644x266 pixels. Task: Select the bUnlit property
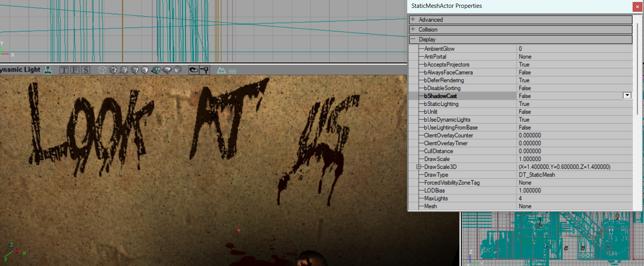point(431,112)
